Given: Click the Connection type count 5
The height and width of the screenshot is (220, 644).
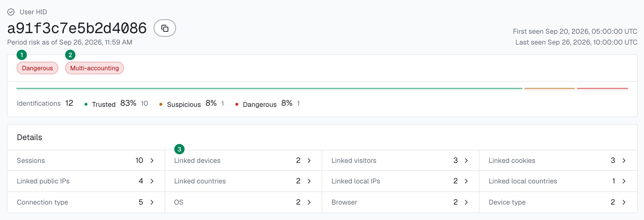Looking at the screenshot, I should pyautogui.click(x=141, y=202).
